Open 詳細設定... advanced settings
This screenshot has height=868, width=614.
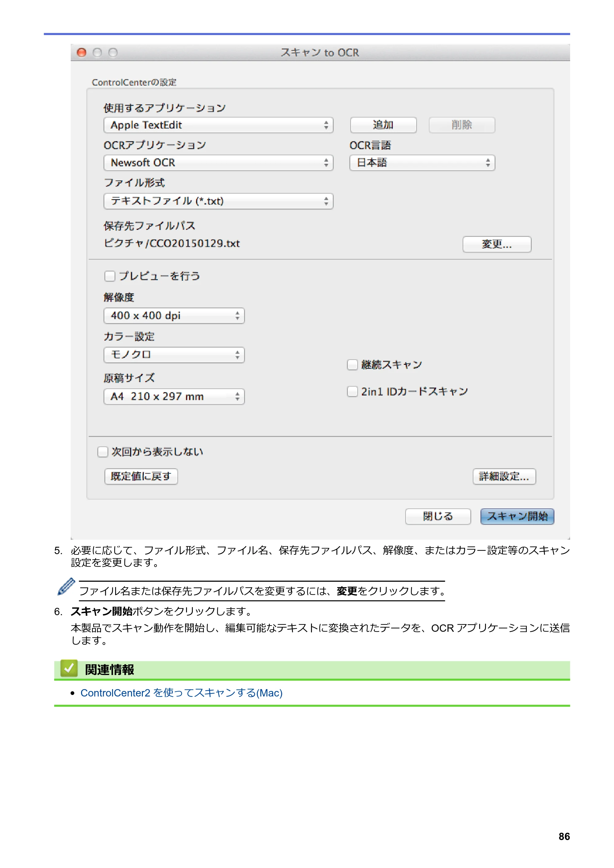point(504,476)
